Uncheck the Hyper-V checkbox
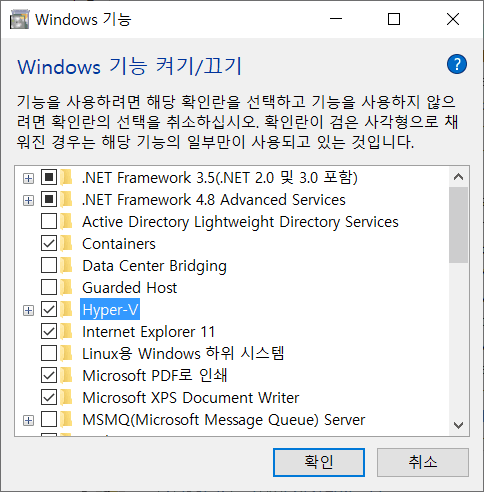Screen dimensions: 484x492 (x=49, y=309)
